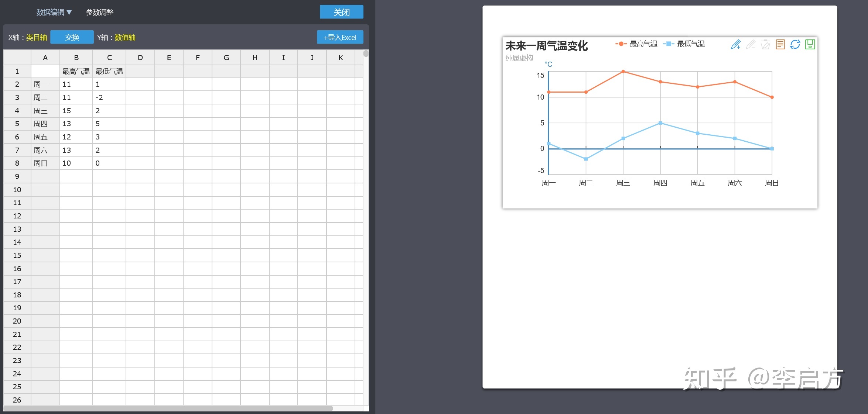Image resolution: width=868 pixels, height=414 pixels.
Task: Click the clear-marks trash icon
Action: (x=765, y=45)
